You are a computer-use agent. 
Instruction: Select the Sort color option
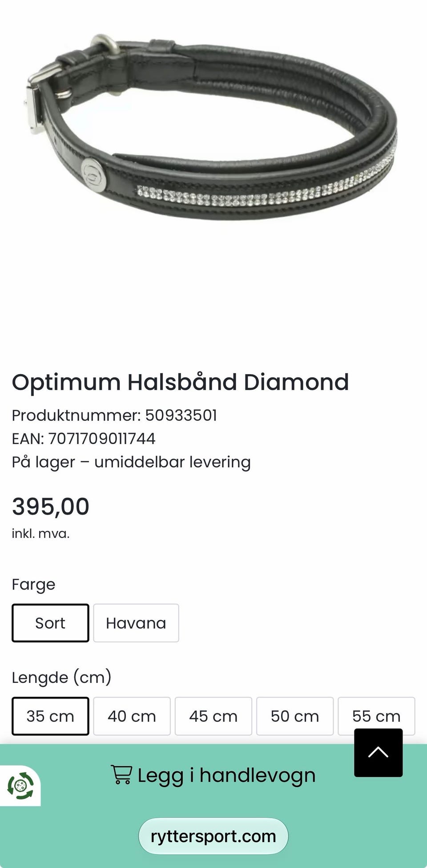point(50,623)
